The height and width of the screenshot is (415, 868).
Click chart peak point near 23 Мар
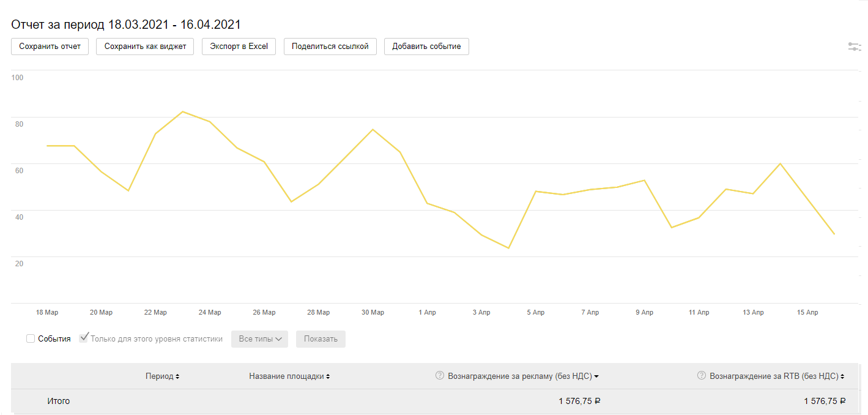pyautogui.click(x=182, y=111)
